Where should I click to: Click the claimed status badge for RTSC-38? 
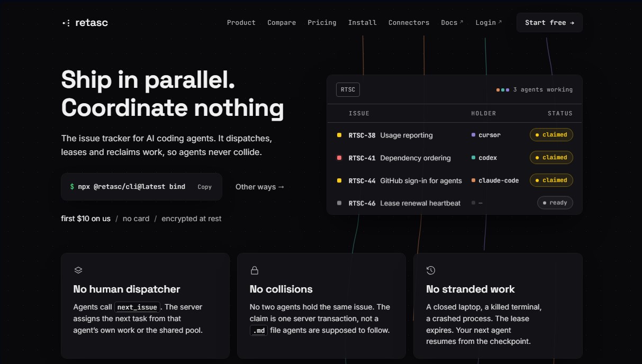coord(551,135)
